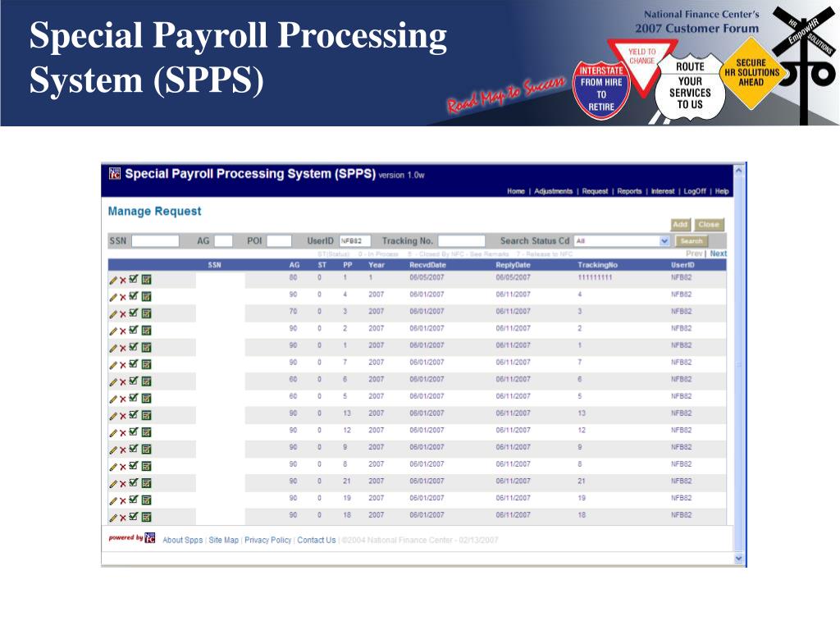The image size is (840, 630).
Task: Open the Adjustments menu item
Action: [554, 191]
